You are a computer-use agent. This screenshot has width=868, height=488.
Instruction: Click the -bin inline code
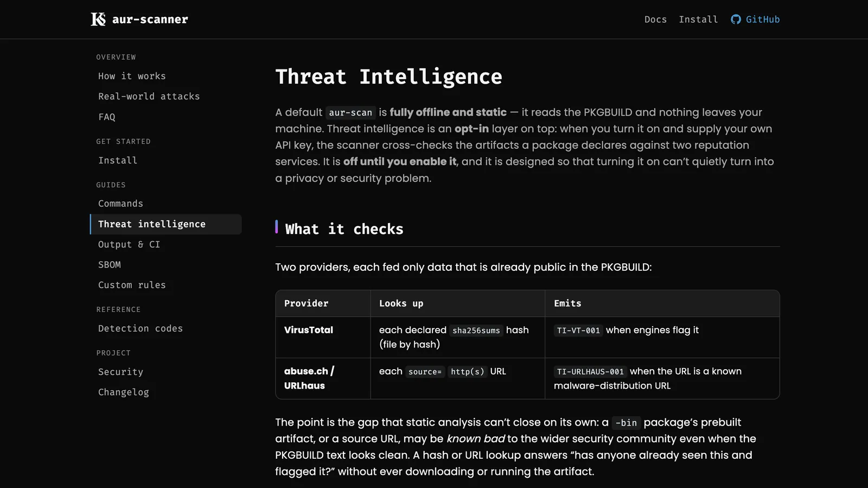[x=626, y=422]
